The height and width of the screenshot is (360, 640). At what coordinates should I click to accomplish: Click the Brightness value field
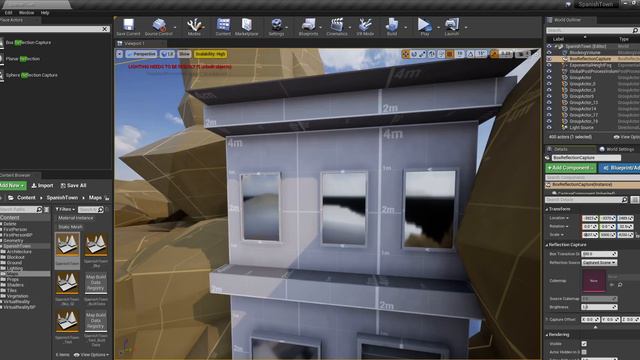point(599,307)
